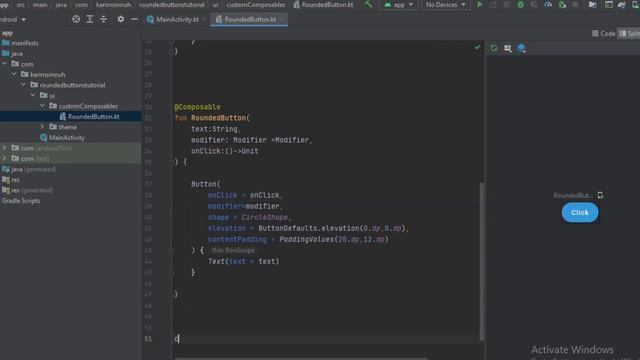Click the editor vertical scrollbar
The height and width of the screenshot is (360, 640).
tap(482, 261)
